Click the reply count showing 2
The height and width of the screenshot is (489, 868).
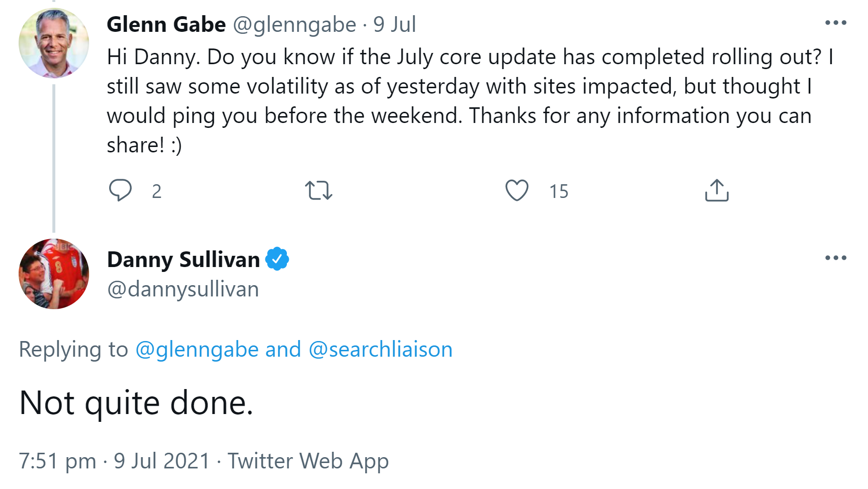click(x=157, y=192)
